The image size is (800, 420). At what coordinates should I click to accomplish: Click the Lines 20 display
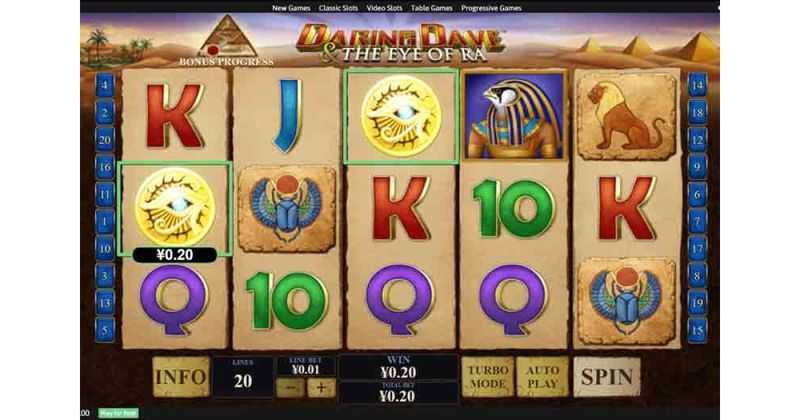[x=243, y=377]
